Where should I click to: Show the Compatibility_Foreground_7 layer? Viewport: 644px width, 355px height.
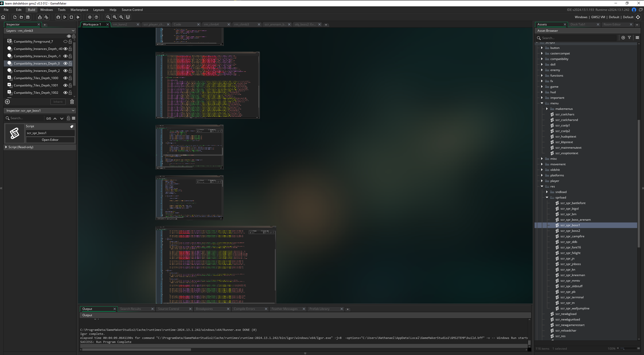tap(65, 42)
